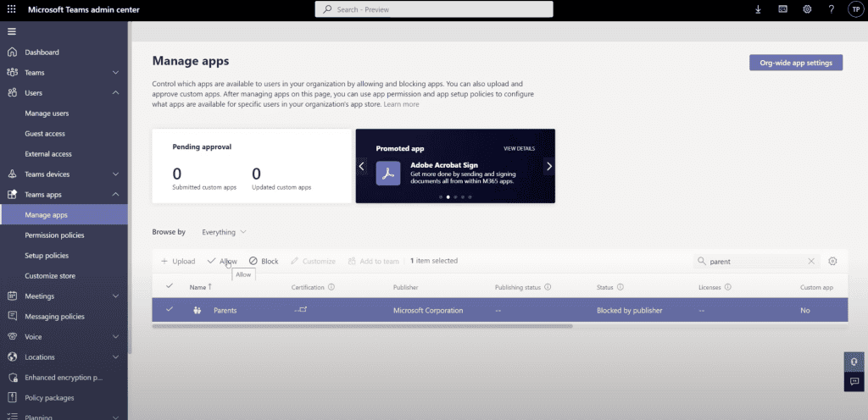
Task: Click the Publishing status info icon
Action: point(548,287)
